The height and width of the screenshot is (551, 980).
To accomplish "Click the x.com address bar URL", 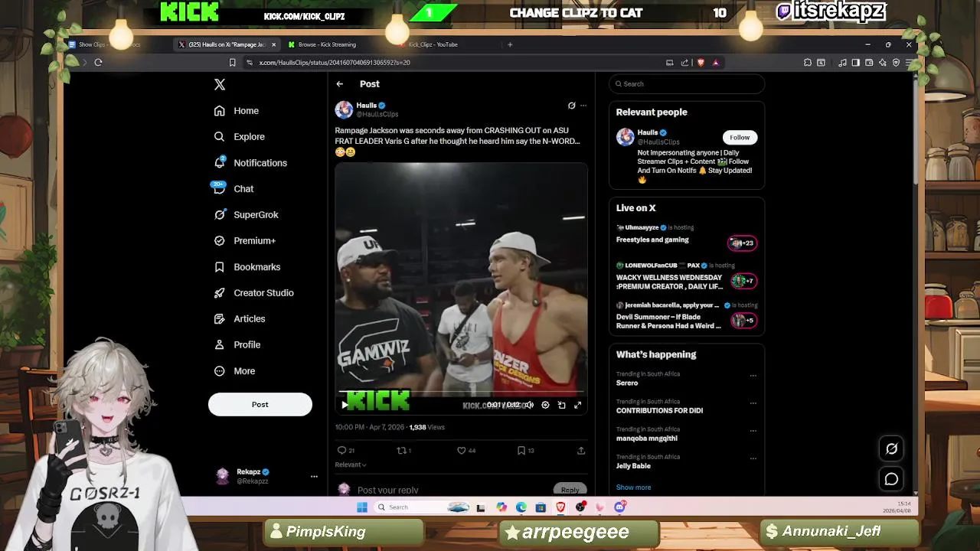I will coord(335,63).
